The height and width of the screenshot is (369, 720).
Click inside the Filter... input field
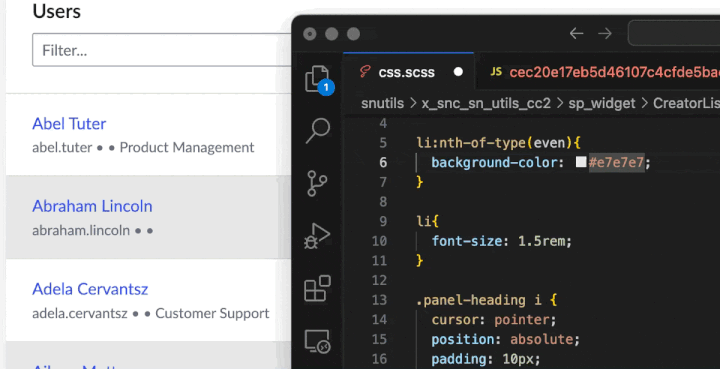coord(161,50)
